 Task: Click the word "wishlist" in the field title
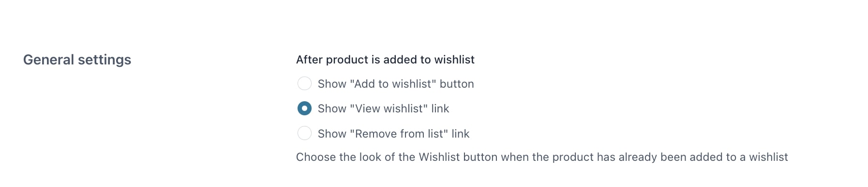coord(454,60)
